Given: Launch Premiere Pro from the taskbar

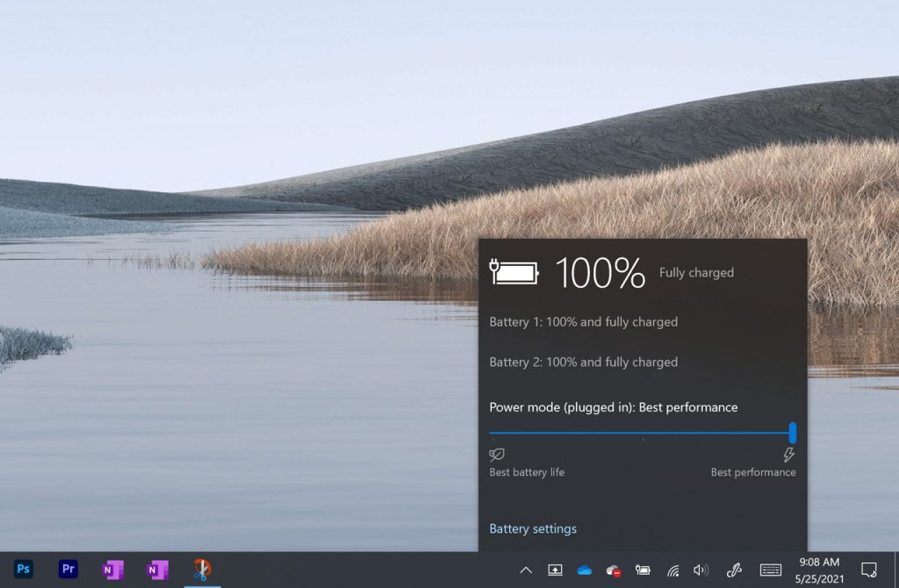Looking at the screenshot, I should [68, 569].
